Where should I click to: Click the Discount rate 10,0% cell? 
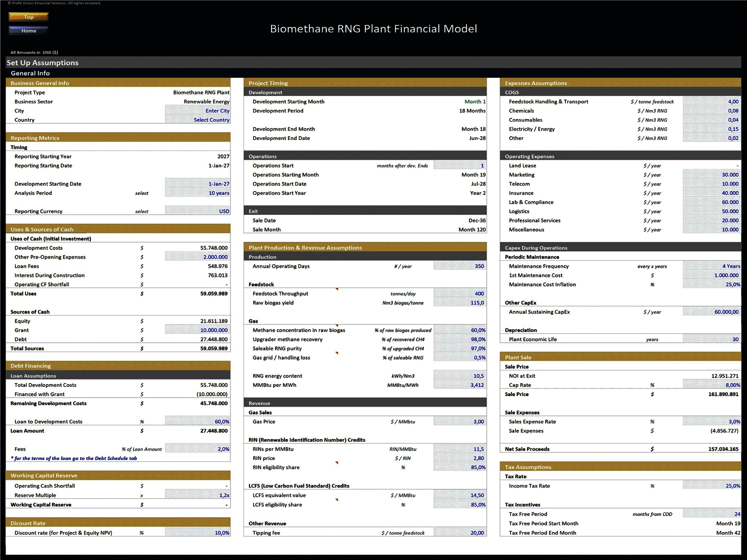click(x=198, y=533)
